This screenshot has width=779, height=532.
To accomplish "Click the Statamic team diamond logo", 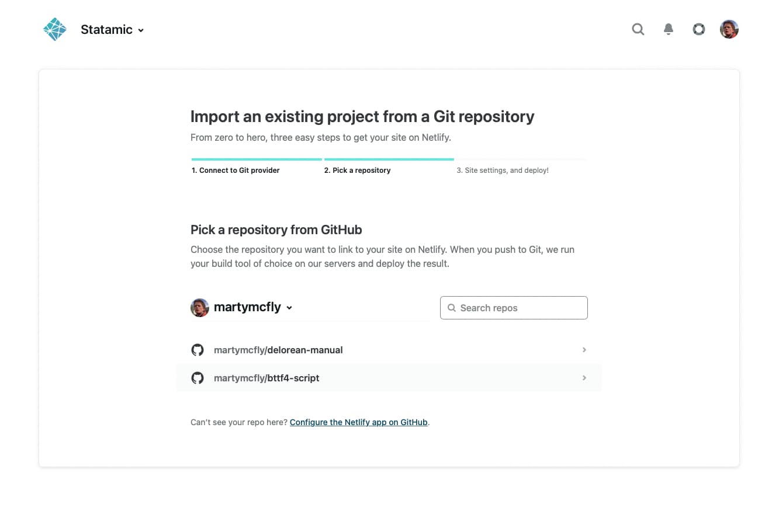I will 54,29.
